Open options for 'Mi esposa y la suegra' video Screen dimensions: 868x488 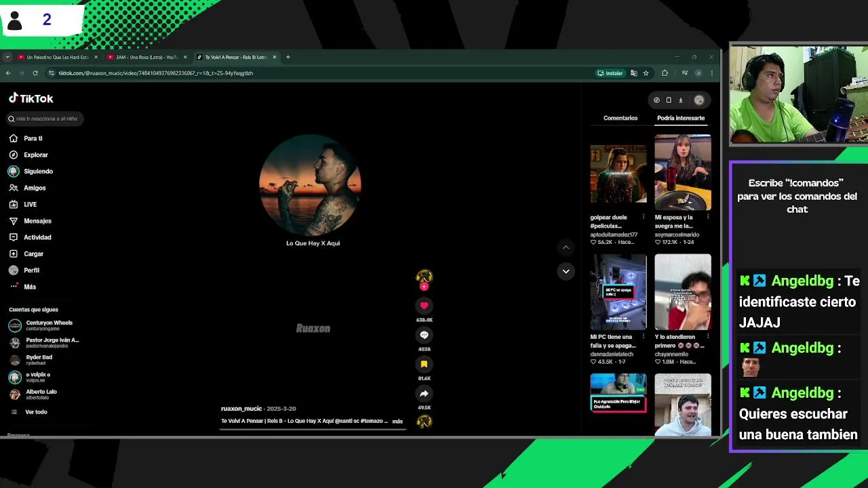click(x=707, y=217)
